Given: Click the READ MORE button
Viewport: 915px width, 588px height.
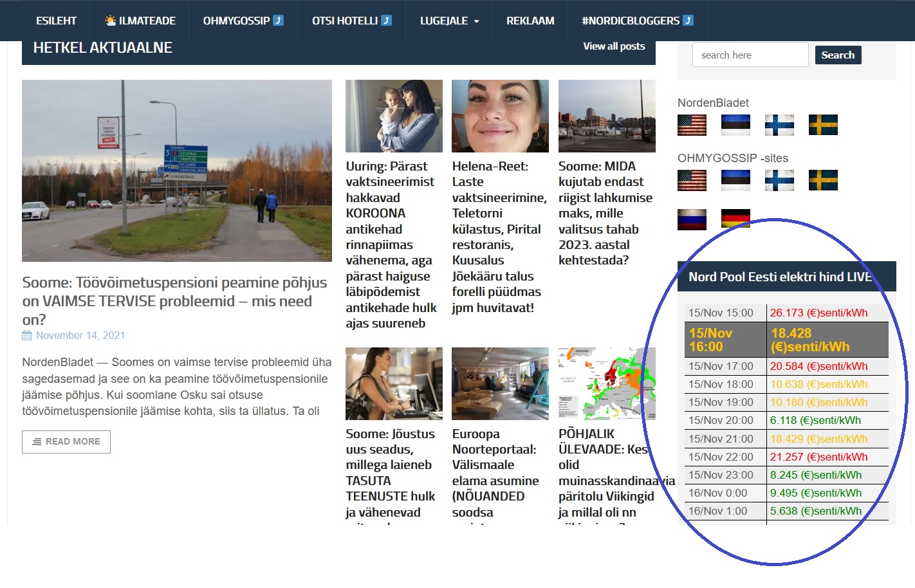Looking at the screenshot, I should pos(66,441).
